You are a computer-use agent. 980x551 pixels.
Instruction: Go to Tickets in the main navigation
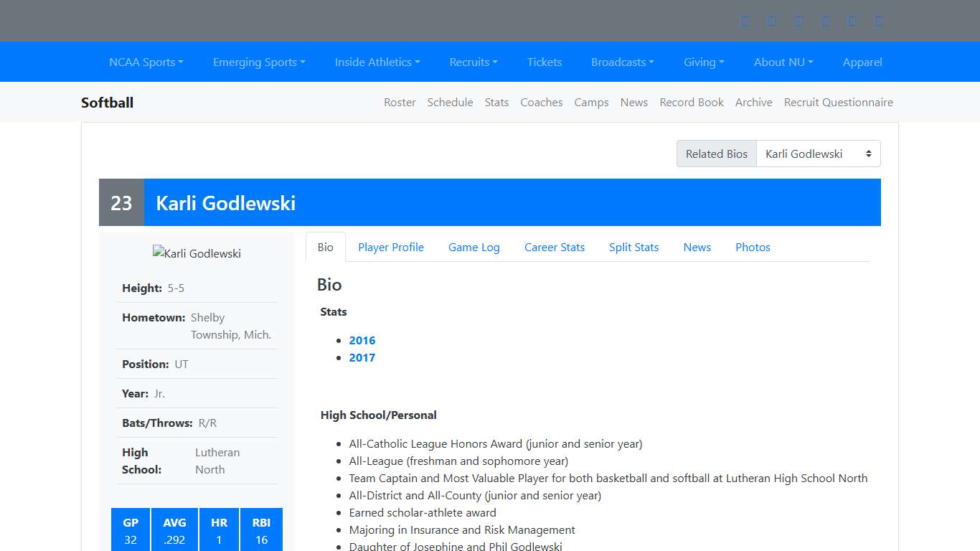tap(545, 62)
